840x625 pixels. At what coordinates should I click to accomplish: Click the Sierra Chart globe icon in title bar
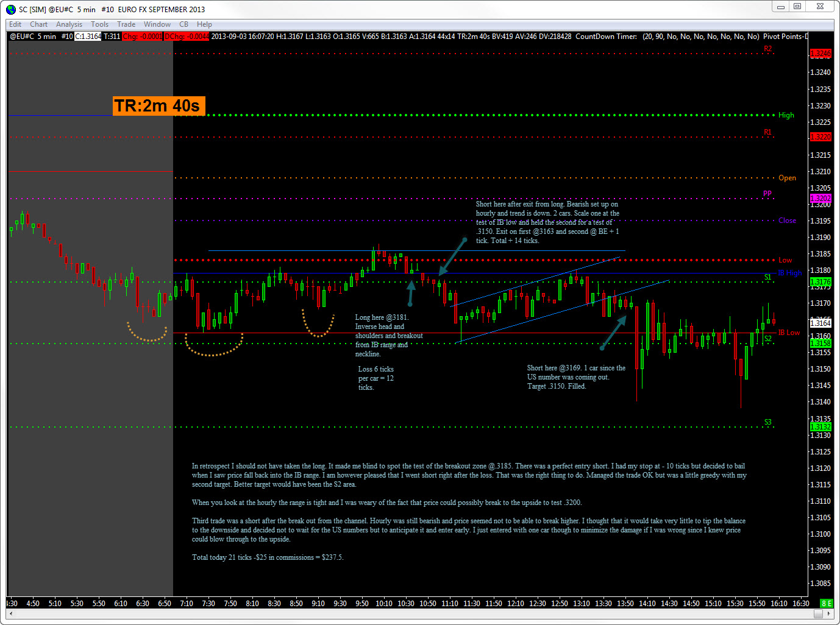11,9
